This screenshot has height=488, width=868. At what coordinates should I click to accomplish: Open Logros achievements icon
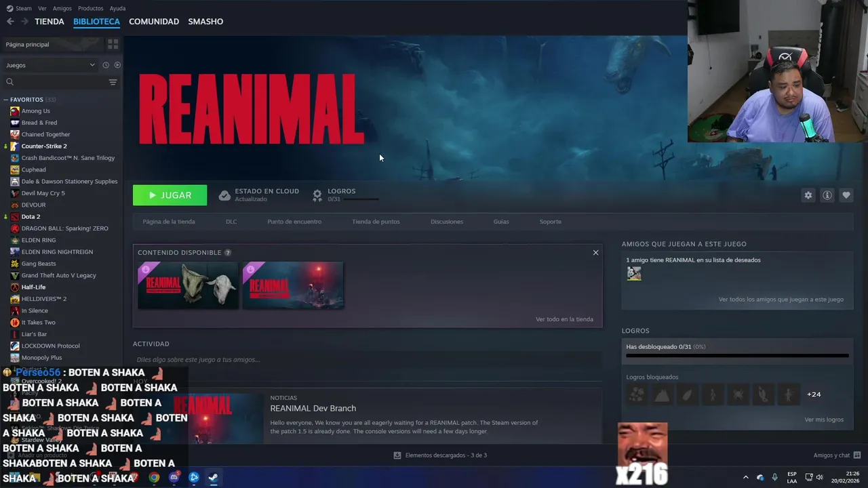[317, 195]
